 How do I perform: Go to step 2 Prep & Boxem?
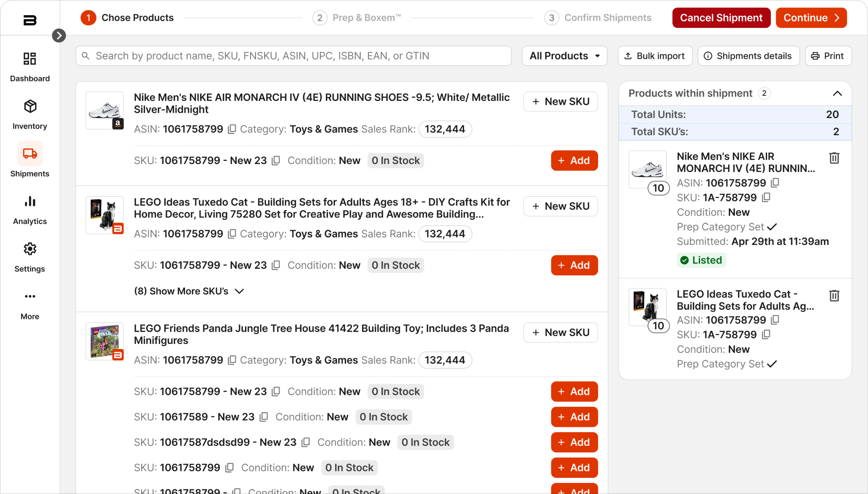point(357,18)
